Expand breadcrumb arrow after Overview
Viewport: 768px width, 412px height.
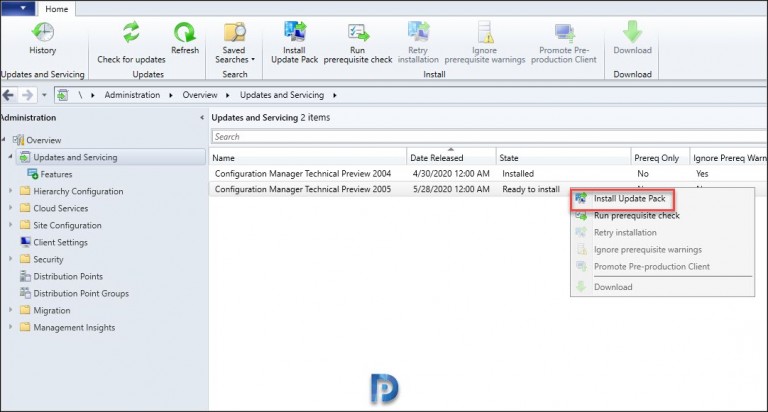[x=227, y=96]
